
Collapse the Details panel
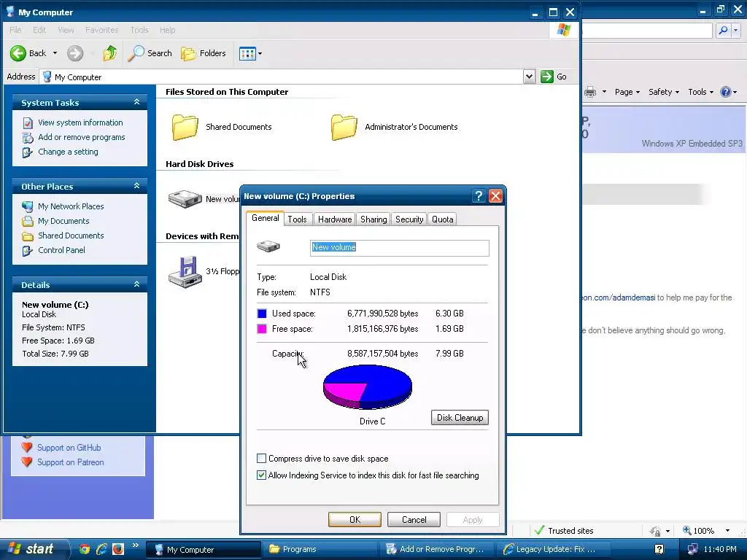(x=136, y=284)
